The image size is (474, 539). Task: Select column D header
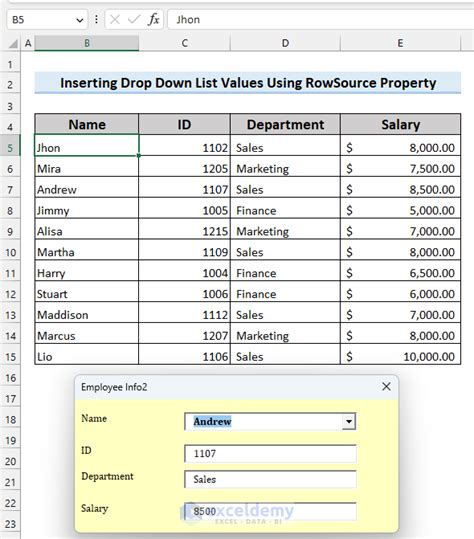(285, 43)
